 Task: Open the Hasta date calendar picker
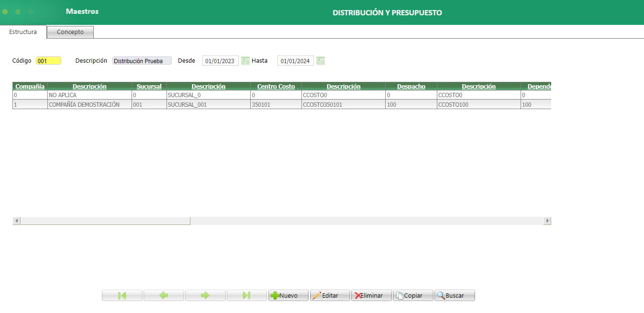click(321, 60)
